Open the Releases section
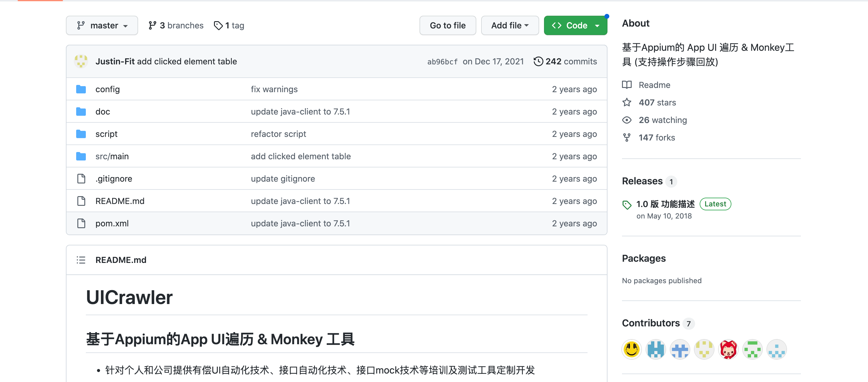 click(x=642, y=181)
